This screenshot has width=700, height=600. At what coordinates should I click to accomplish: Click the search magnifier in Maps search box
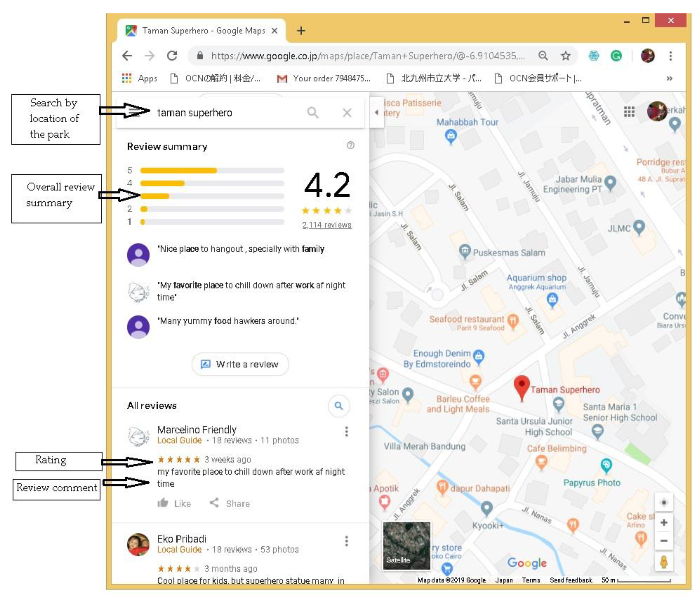[x=313, y=113]
